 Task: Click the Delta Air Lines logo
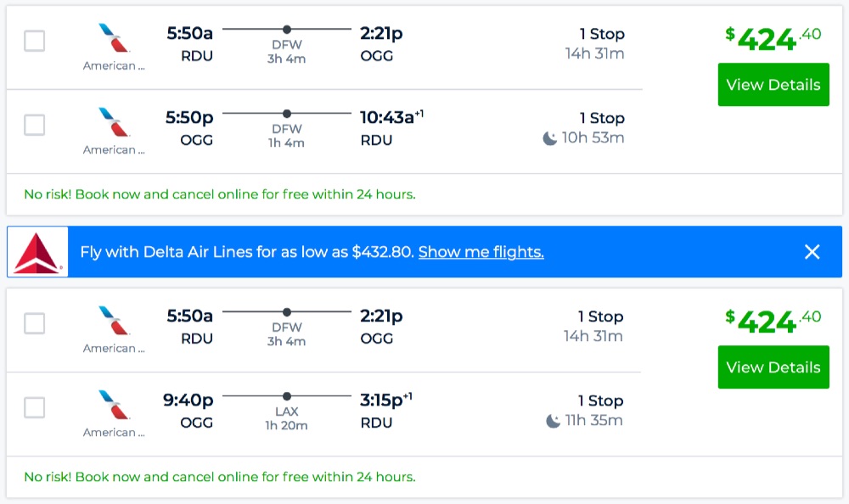click(x=37, y=252)
